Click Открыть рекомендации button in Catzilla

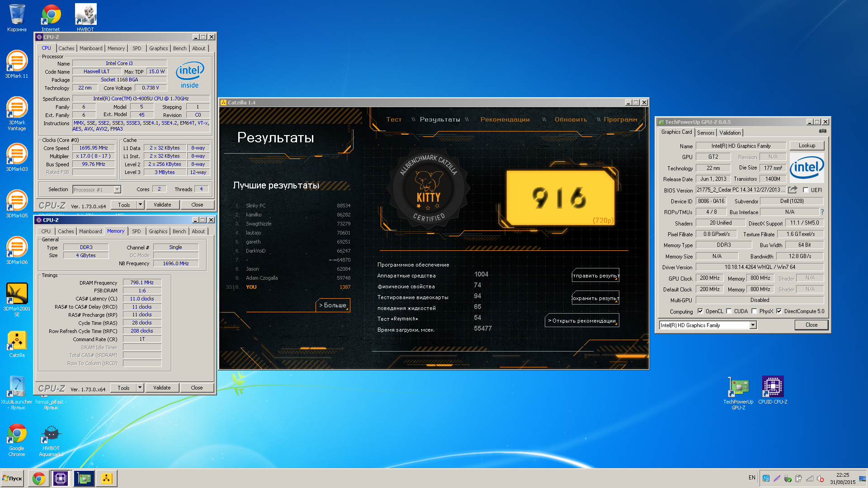[x=582, y=321]
